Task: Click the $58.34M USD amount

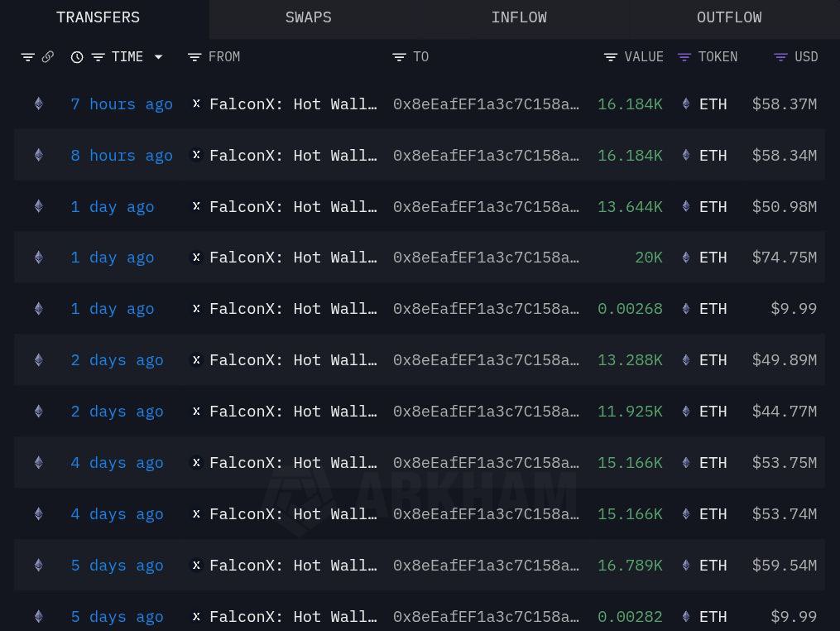Action: click(x=785, y=156)
